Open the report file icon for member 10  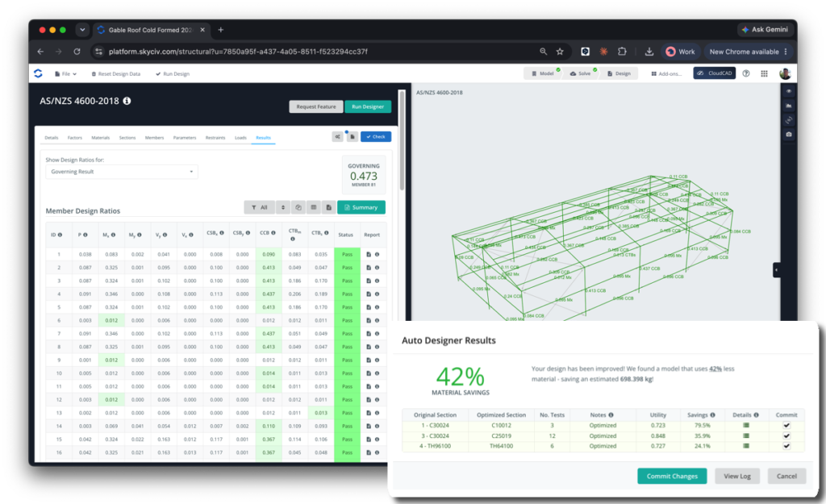[x=369, y=373]
